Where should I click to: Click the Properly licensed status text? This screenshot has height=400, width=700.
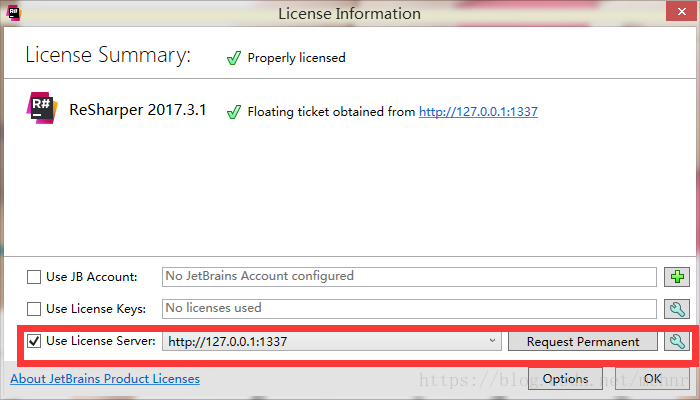pyautogui.click(x=296, y=58)
